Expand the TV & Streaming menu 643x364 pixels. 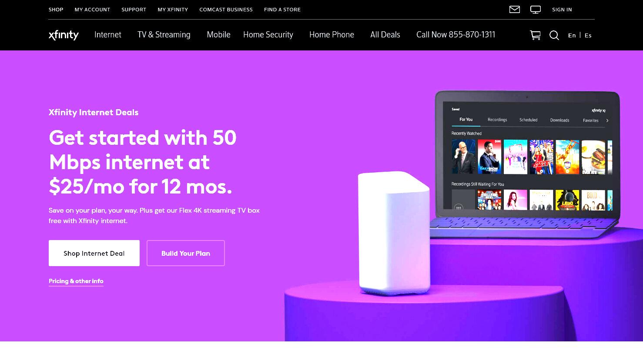(x=164, y=35)
